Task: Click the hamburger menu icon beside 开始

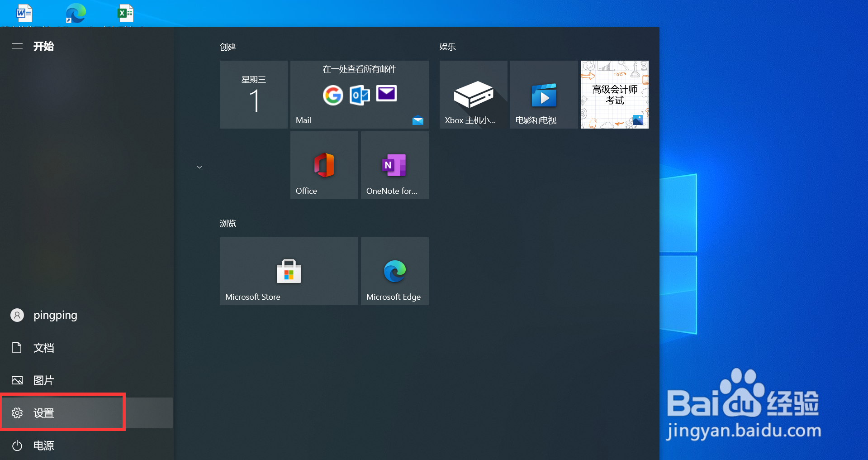Action: 17,46
